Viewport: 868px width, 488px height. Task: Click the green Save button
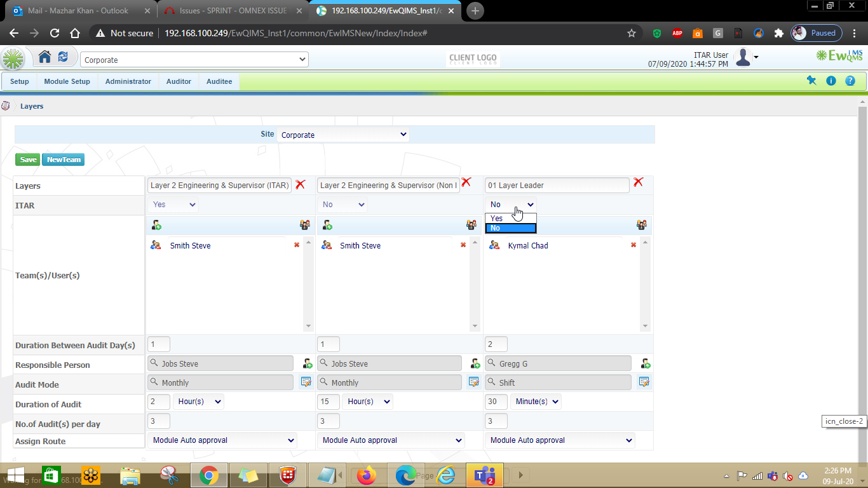pyautogui.click(x=28, y=159)
